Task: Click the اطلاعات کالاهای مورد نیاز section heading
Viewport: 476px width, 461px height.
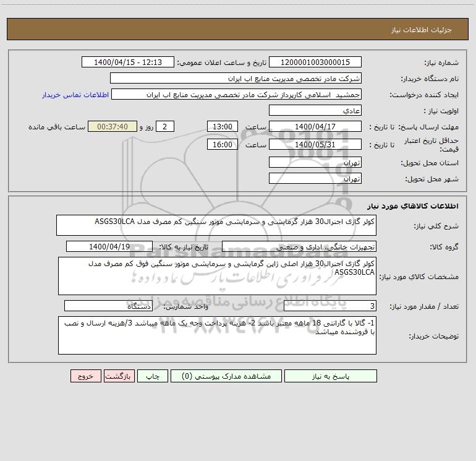Action: tap(413, 206)
